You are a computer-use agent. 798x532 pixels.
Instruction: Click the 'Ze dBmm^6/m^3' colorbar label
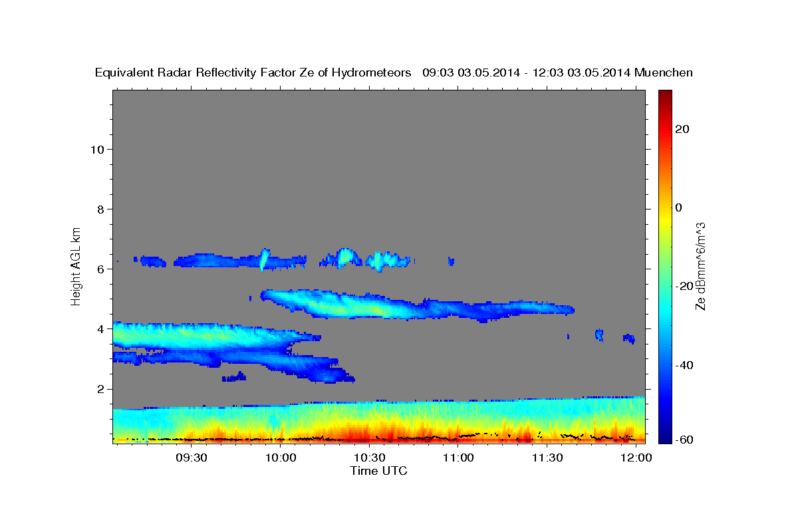pos(700,266)
